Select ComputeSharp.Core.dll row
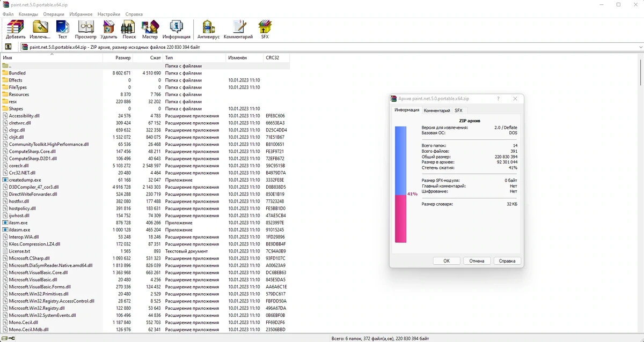This screenshot has height=342, width=644. click(x=145, y=151)
